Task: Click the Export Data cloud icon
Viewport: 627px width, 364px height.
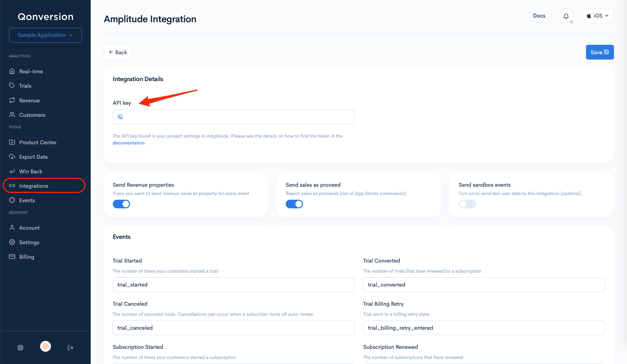Action: (12, 157)
